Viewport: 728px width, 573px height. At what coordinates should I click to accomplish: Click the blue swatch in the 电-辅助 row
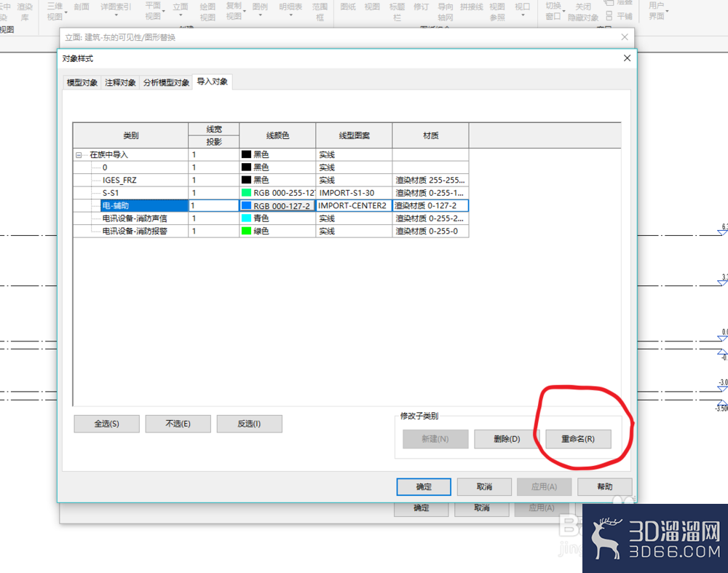[x=246, y=206]
